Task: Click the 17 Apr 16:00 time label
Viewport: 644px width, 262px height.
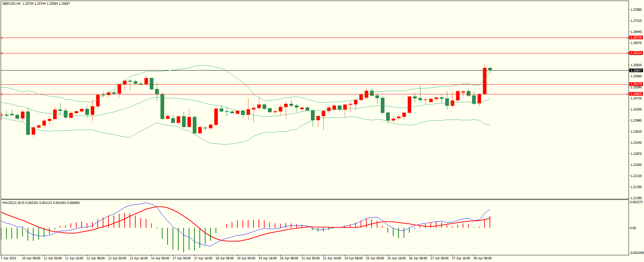Action: (x=203, y=258)
